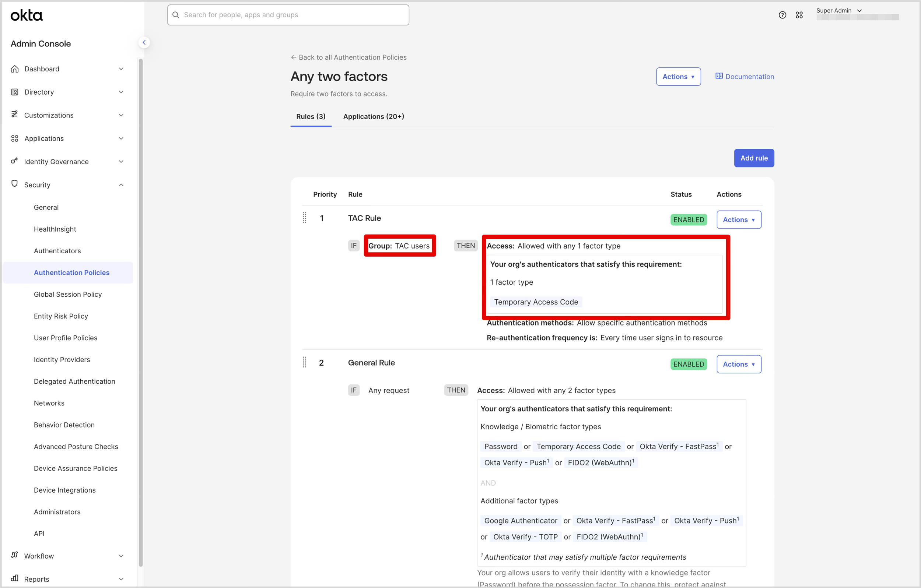Expand the Customizations menu chevron
The height and width of the screenshot is (588, 921).
(x=121, y=115)
